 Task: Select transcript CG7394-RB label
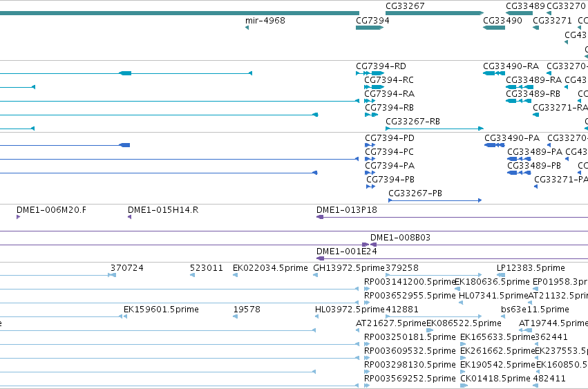coord(389,108)
